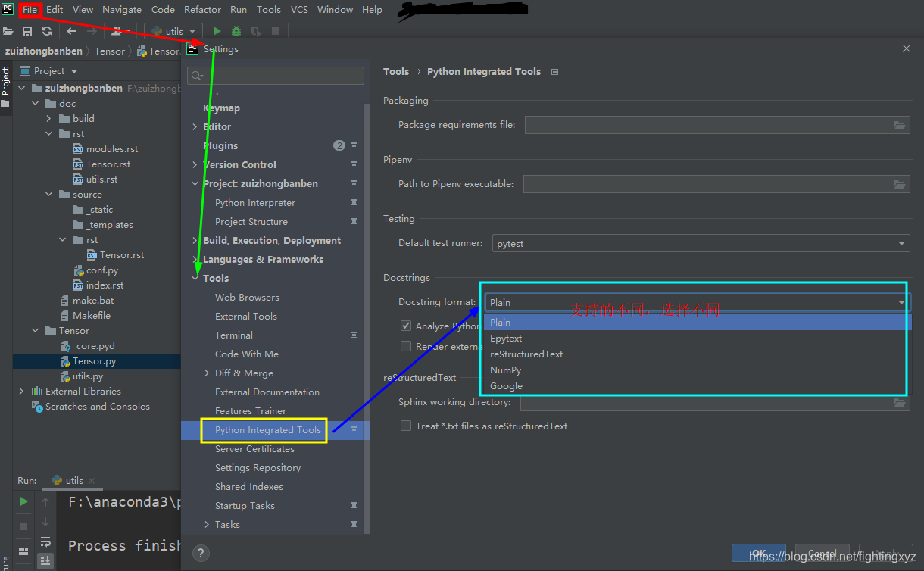Open the VCS menu
This screenshot has height=571, width=924.
click(299, 10)
